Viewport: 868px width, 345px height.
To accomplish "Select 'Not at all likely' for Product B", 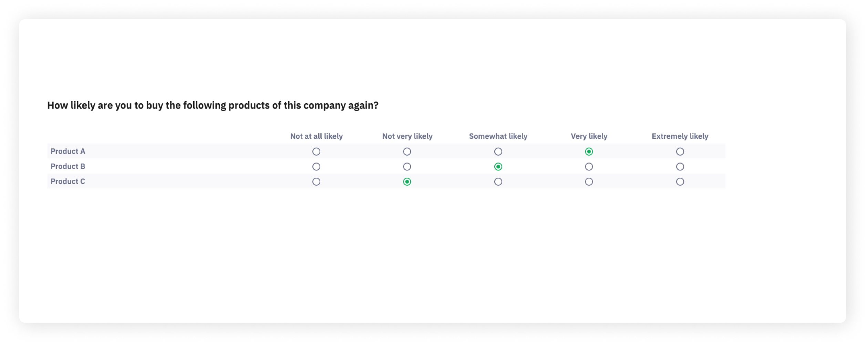I will tap(316, 167).
